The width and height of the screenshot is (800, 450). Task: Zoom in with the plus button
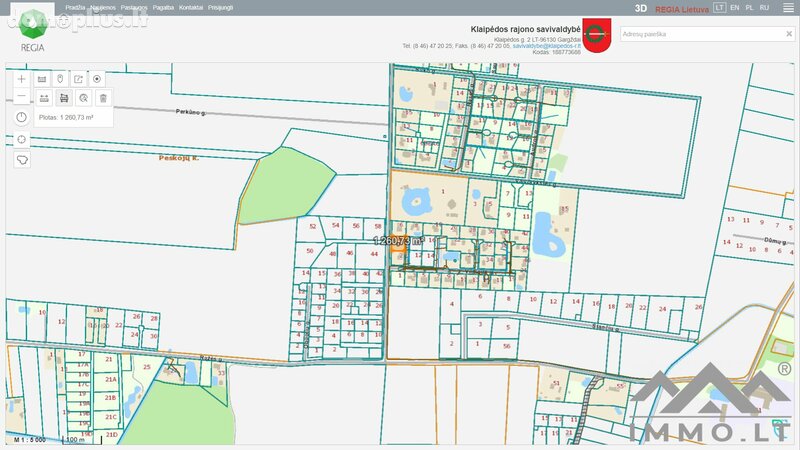point(21,79)
